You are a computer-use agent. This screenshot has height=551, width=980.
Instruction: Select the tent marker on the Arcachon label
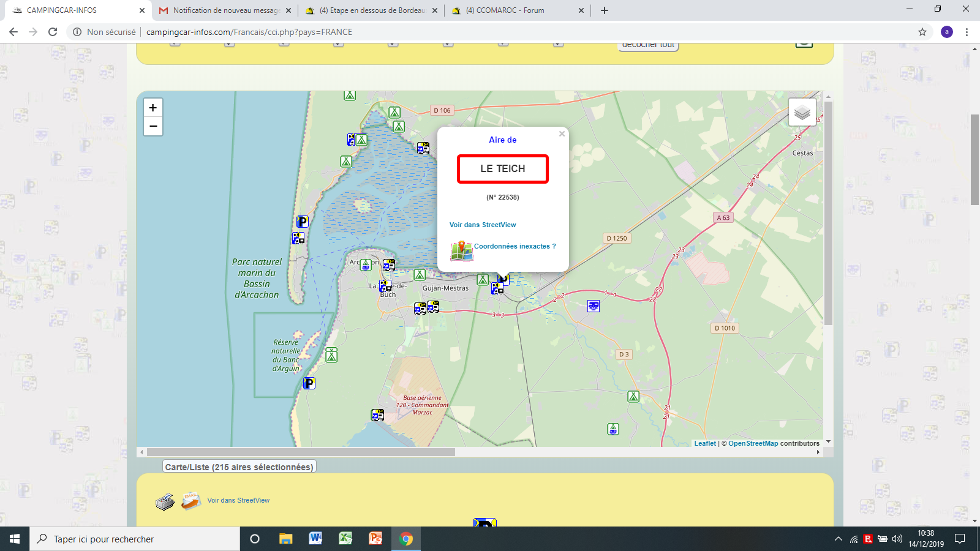click(x=366, y=264)
